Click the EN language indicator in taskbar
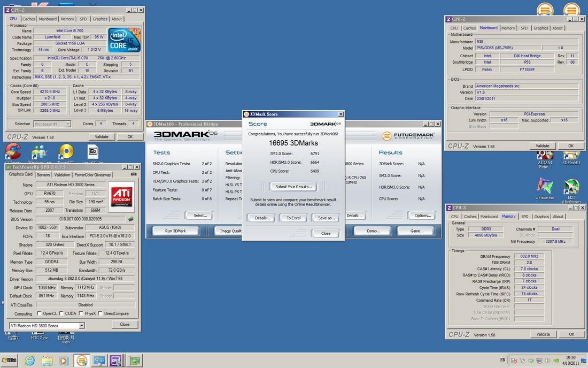588x368 pixels. pos(502,360)
